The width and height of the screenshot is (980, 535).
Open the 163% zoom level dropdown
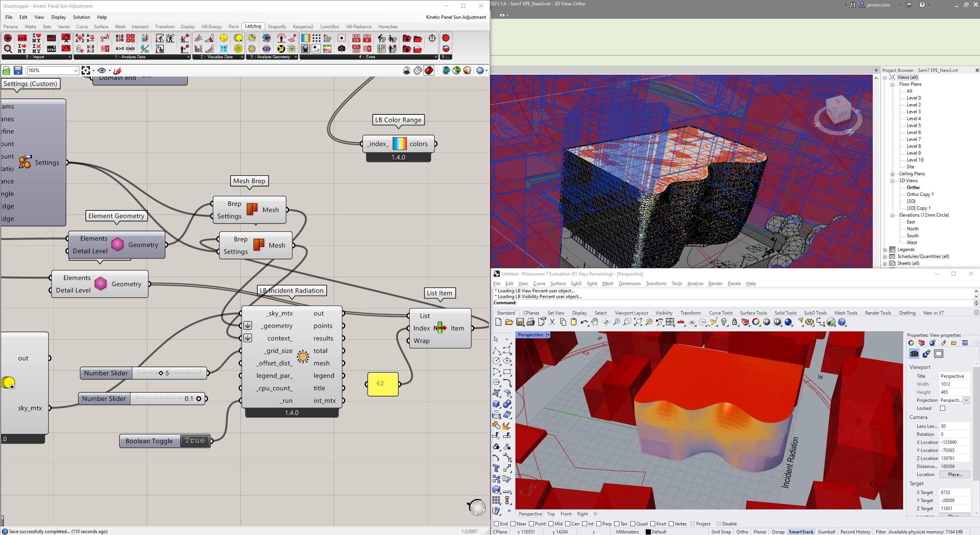(x=75, y=70)
